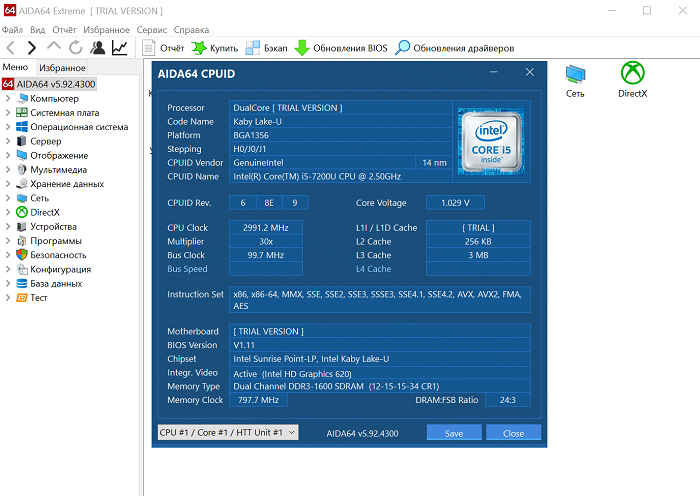Click the BIOS Version V1.11 value
This screenshot has width=700, height=496.
click(x=380, y=345)
